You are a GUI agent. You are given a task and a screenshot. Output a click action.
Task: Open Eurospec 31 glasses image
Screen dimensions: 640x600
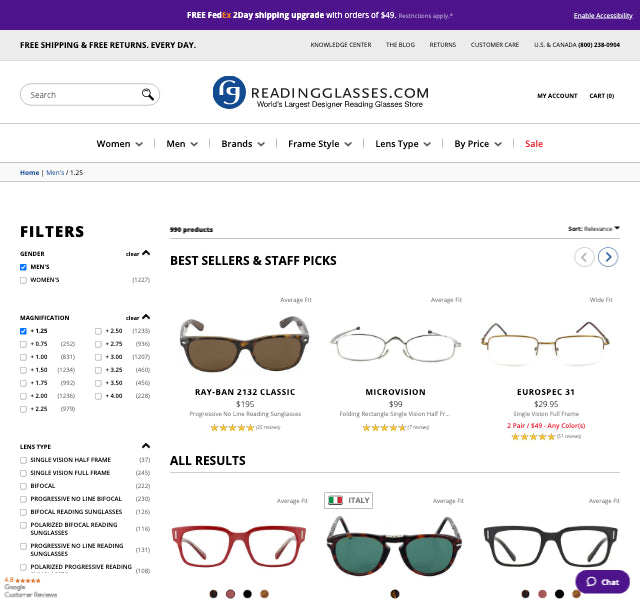click(x=545, y=342)
